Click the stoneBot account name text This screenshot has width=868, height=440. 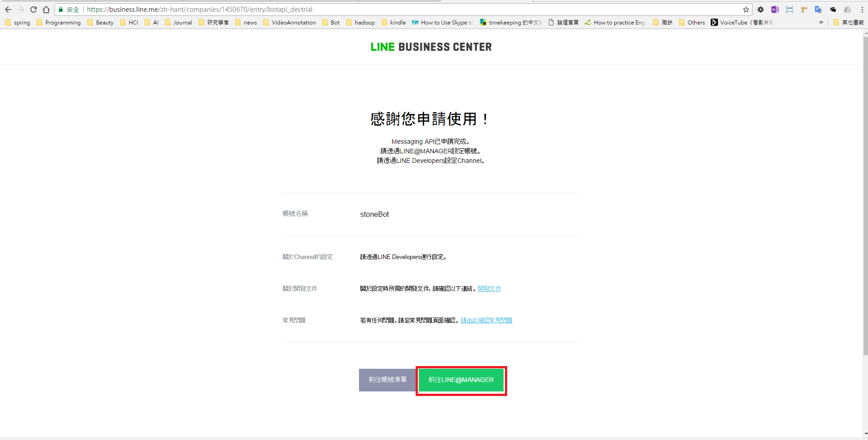[x=374, y=214]
